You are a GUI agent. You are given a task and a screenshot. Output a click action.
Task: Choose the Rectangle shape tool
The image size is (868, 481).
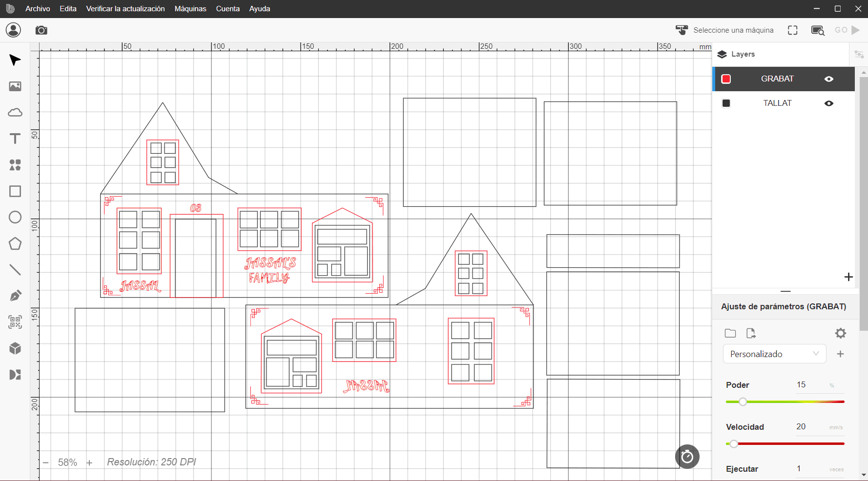click(x=15, y=191)
